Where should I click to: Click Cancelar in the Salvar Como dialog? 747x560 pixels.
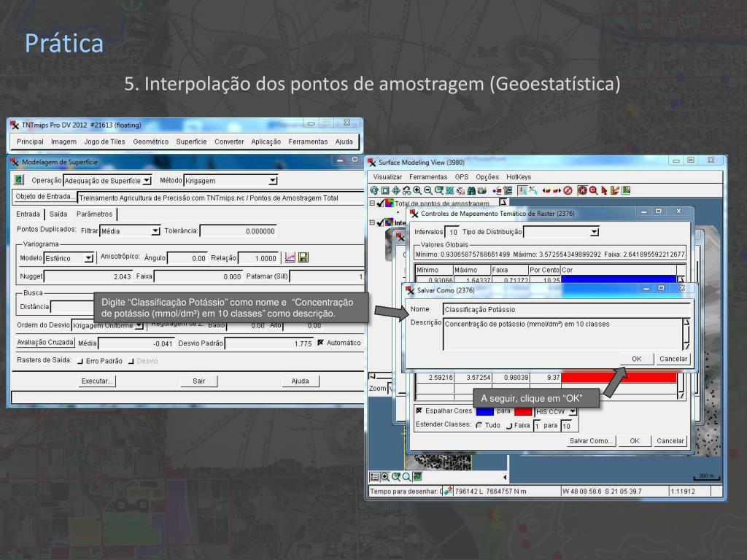673,359
